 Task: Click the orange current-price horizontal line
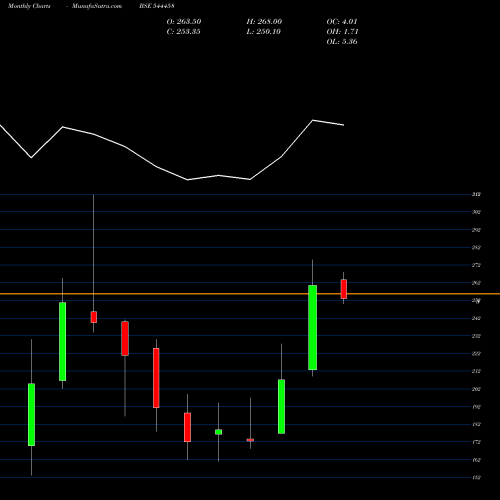[x=250, y=294]
